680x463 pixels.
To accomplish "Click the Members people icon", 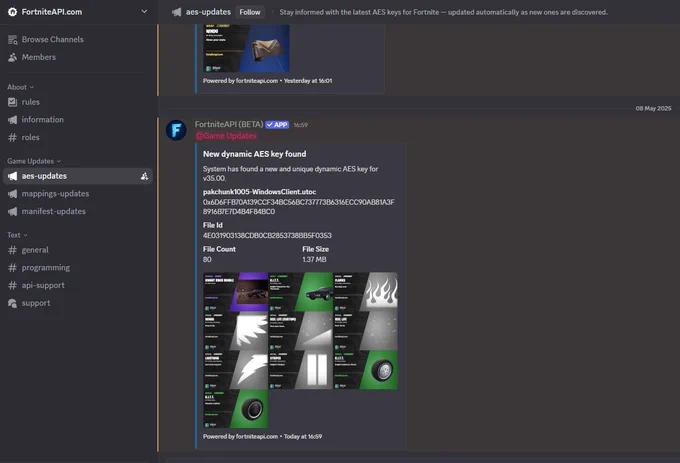I will coord(13,57).
